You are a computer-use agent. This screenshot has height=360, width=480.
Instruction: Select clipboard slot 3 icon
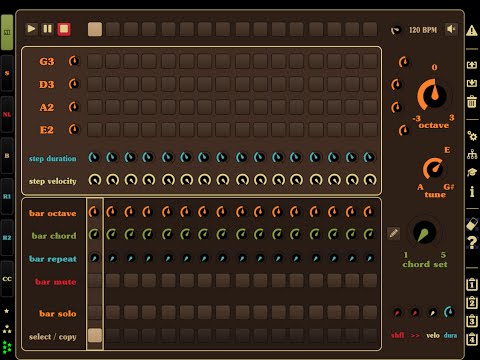click(x=472, y=321)
